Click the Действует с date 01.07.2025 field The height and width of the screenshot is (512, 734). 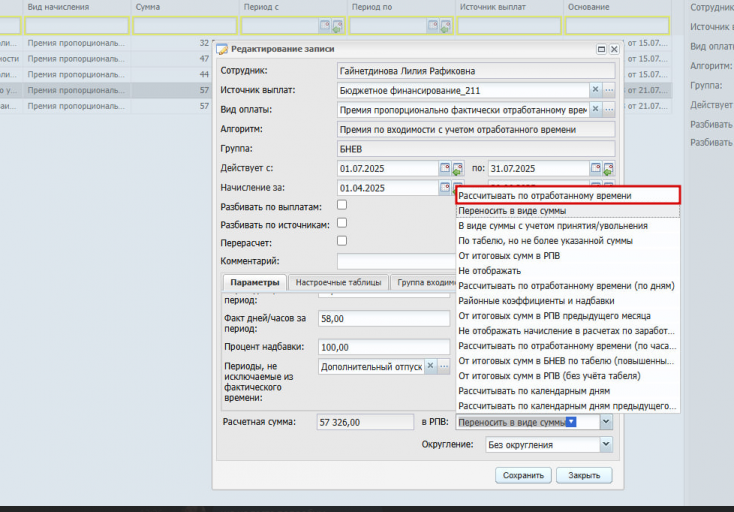click(x=388, y=168)
